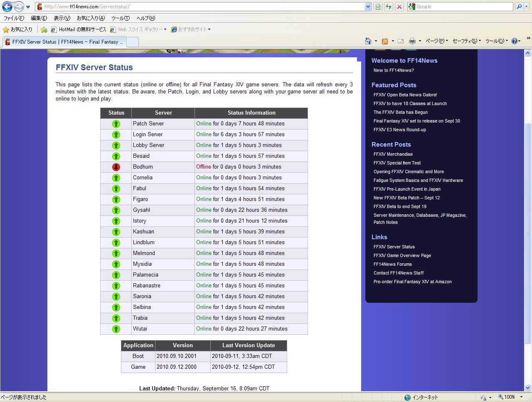Open the お気に入り favorites star button

17,29
